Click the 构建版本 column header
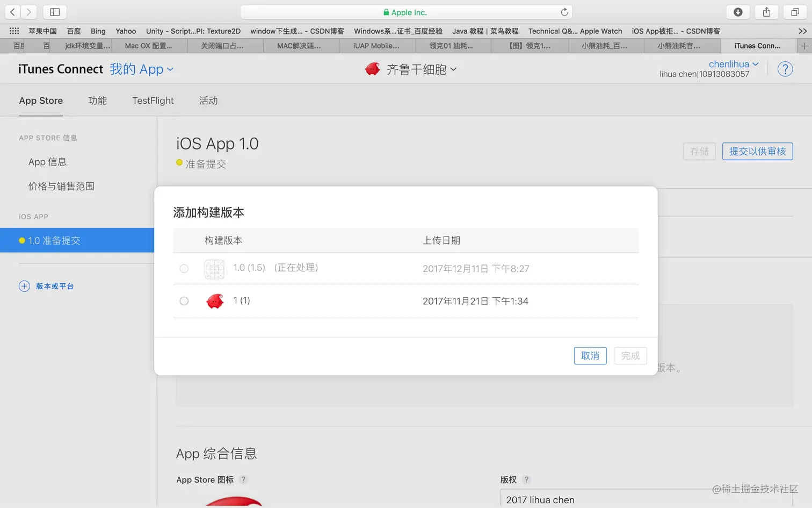The width and height of the screenshot is (812, 508). click(223, 240)
